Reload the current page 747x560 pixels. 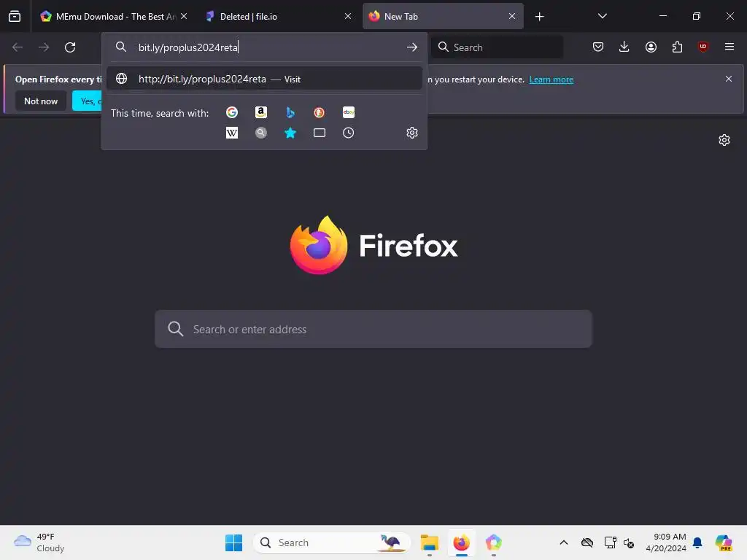70,47
